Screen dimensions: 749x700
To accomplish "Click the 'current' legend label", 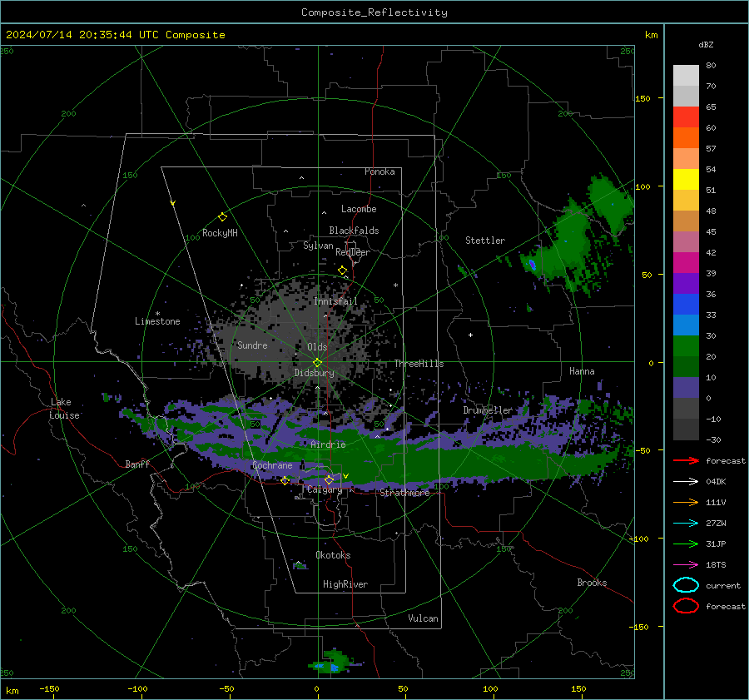I will (723, 586).
